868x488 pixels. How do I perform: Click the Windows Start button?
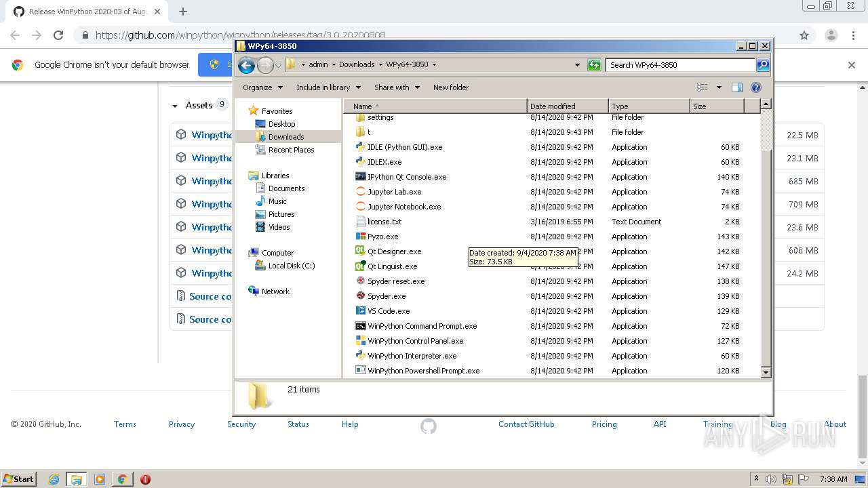[x=18, y=479]
